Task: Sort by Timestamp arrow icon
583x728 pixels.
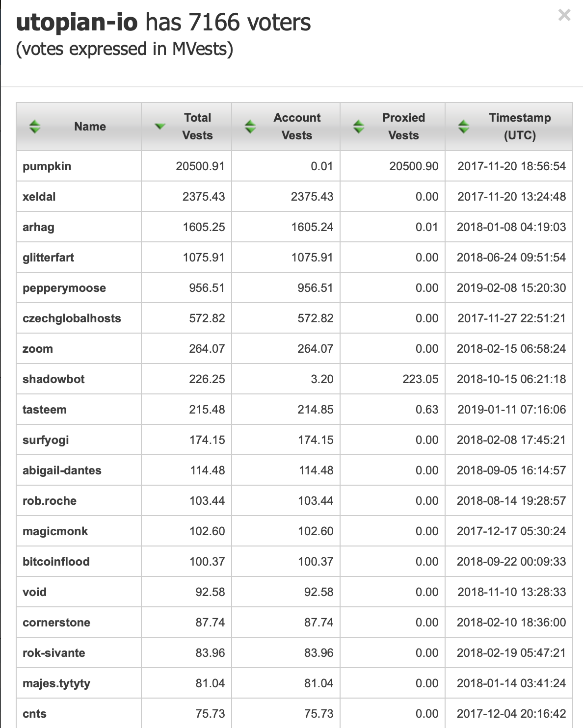Action: click(x=463, y=127)
